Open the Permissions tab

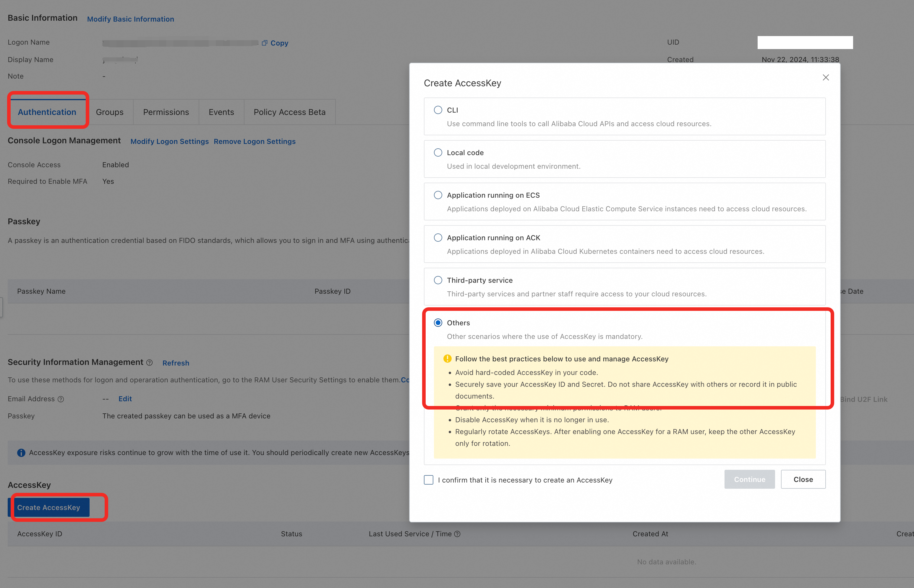[166, 112]
